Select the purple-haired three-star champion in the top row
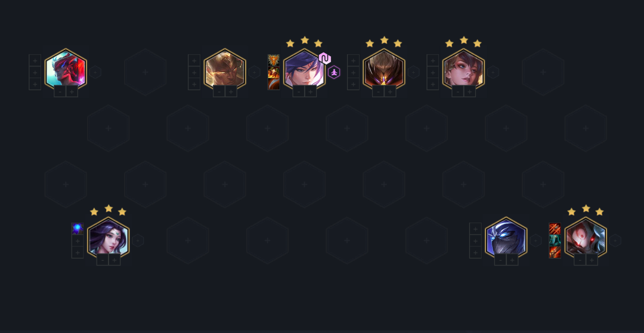Screen dimensions: 644x333 (x=304, y=70)
